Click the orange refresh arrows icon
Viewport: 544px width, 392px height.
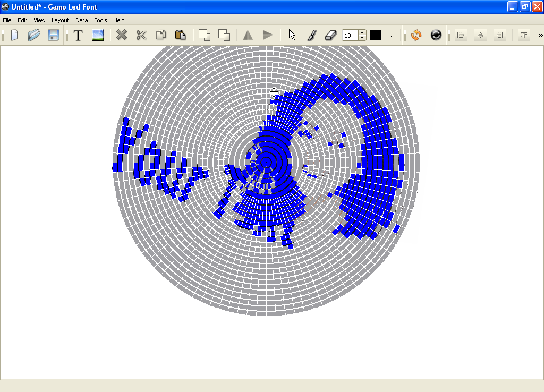tap(416, 35)
